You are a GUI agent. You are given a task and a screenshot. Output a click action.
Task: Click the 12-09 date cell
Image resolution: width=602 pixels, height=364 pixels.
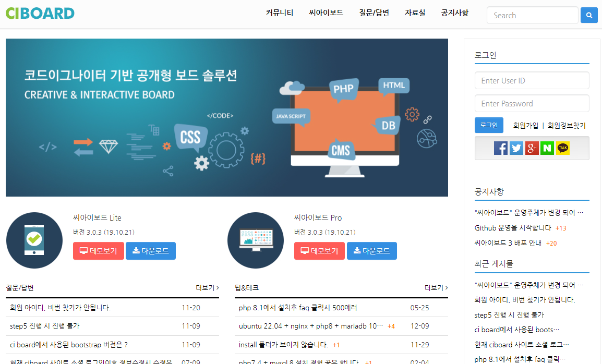click(419, 326)
